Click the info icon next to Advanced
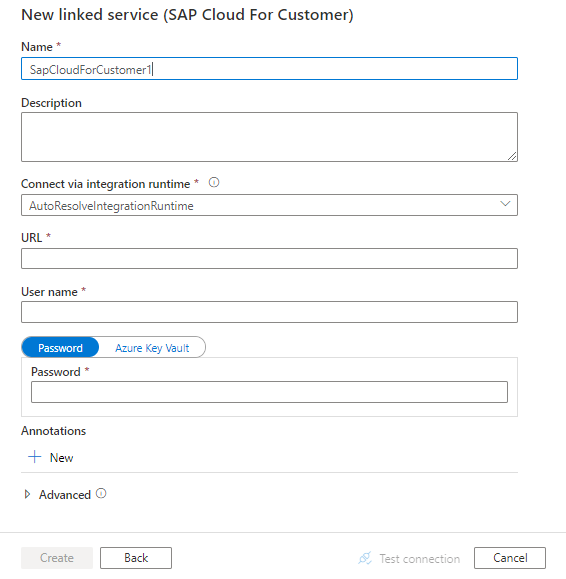Image resolution: width=566 pixels, height=579 pixels. point(101,493)
